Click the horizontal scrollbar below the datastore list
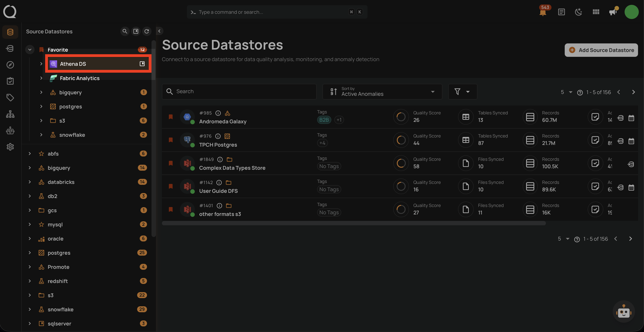644x332 pixels. click(354, 223)
